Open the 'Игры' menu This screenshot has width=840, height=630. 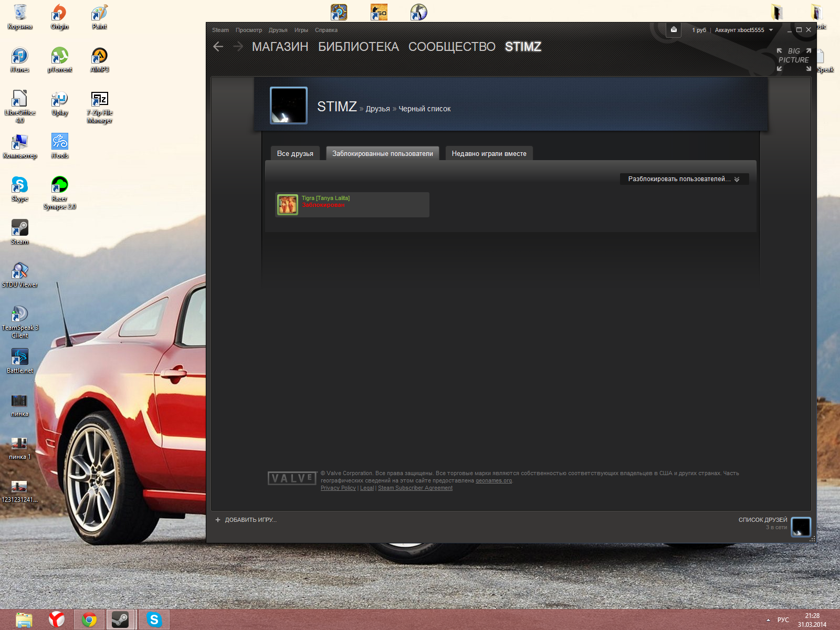coord(301,30)
